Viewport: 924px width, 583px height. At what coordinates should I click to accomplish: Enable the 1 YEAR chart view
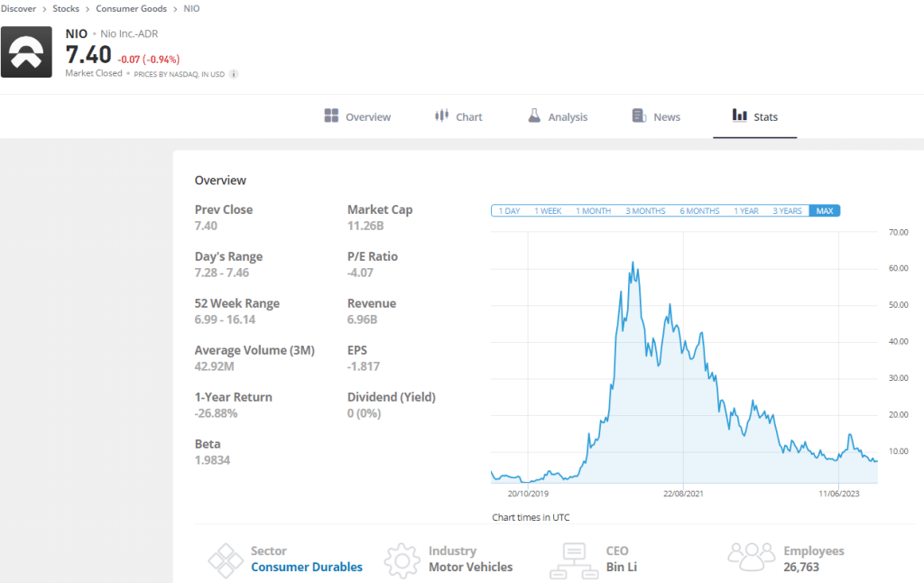(x=746, y=210)
